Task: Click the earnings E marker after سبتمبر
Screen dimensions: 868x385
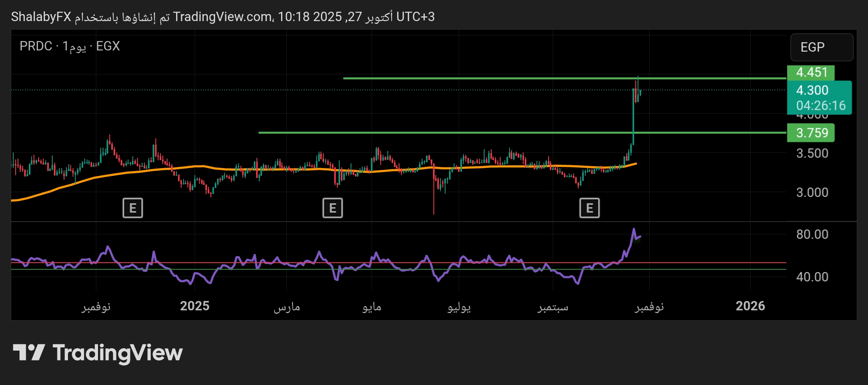Action: (x=589, y=208)
